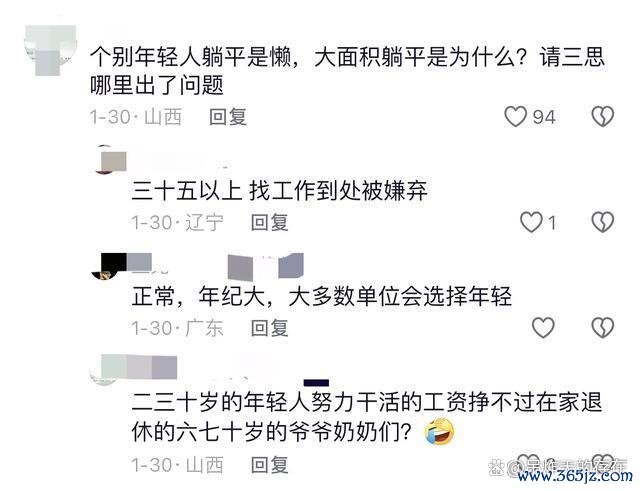The image size is (640, 491).
Task: Dislike the Guangdong reply with broken heart
Action: (603, 328)
